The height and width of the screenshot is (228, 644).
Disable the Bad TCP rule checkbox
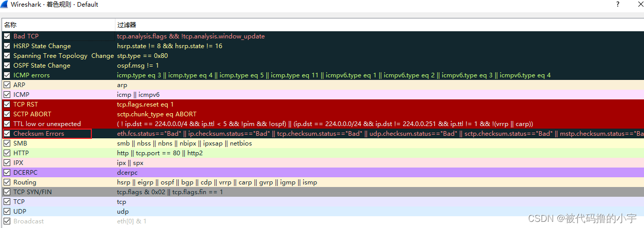7,36
